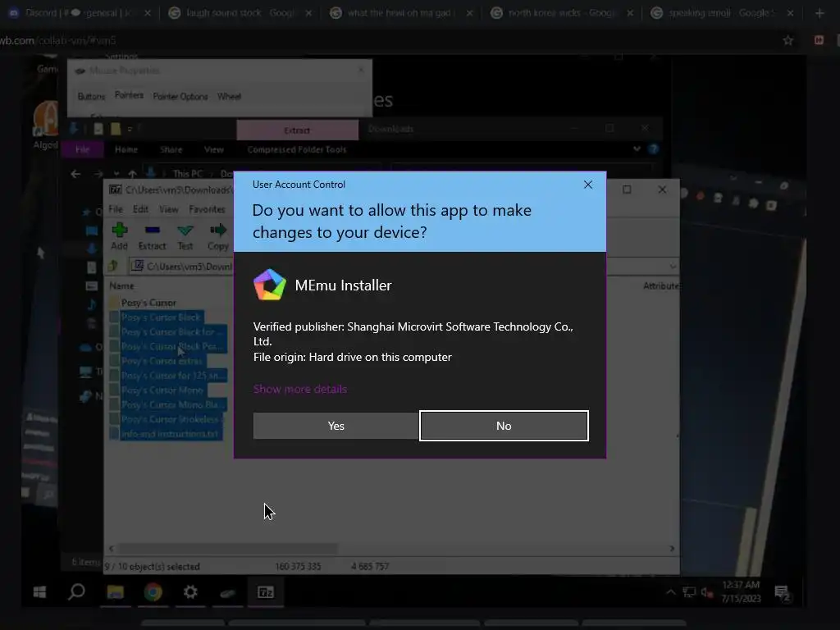Screen dimensions: 840x630
Task: Collapse the Explorer ribbon with the chevron
Action: [637, 149]
